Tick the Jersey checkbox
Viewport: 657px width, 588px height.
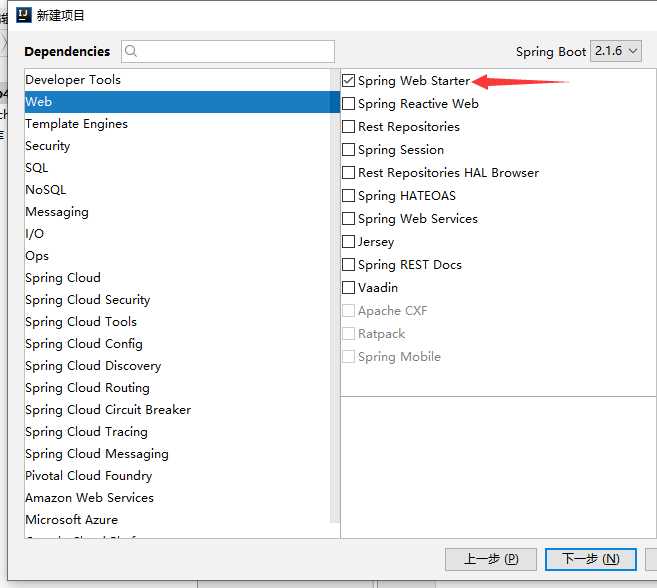[349, 242]
